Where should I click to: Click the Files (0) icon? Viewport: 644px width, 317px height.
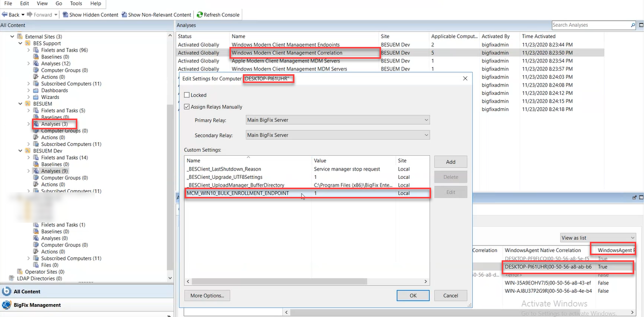[36, 265]
